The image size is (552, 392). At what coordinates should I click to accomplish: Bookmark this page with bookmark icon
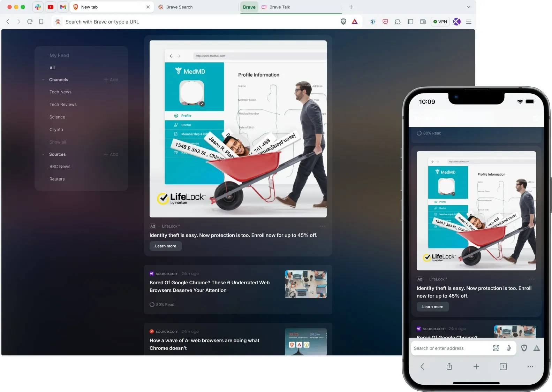click(x=41, y=22)
